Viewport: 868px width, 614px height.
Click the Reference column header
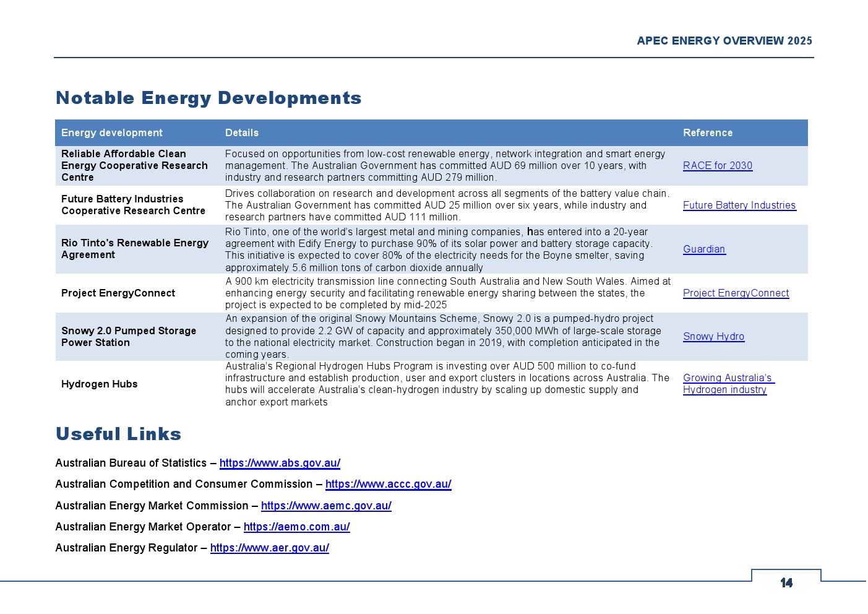point(707,133)
